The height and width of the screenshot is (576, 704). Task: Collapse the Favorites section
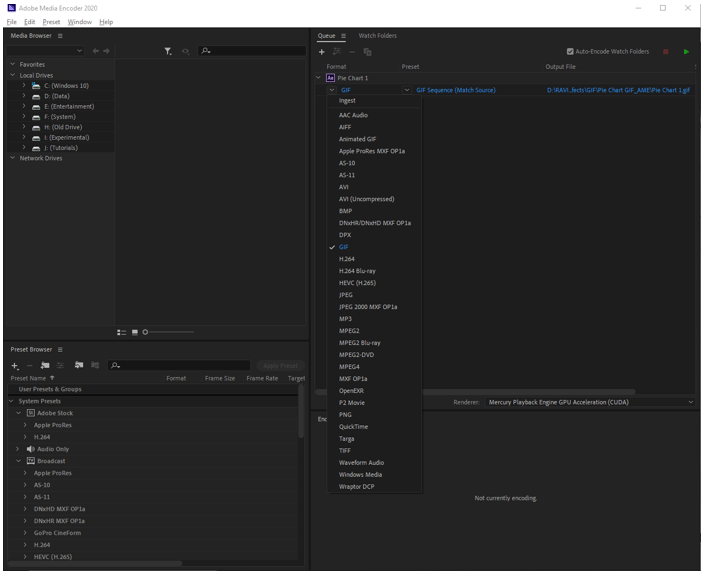pyautogui.click(x=13, y=65)
